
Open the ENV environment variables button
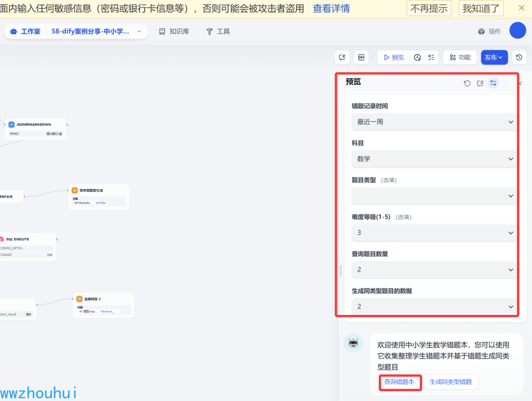(361, 57)
